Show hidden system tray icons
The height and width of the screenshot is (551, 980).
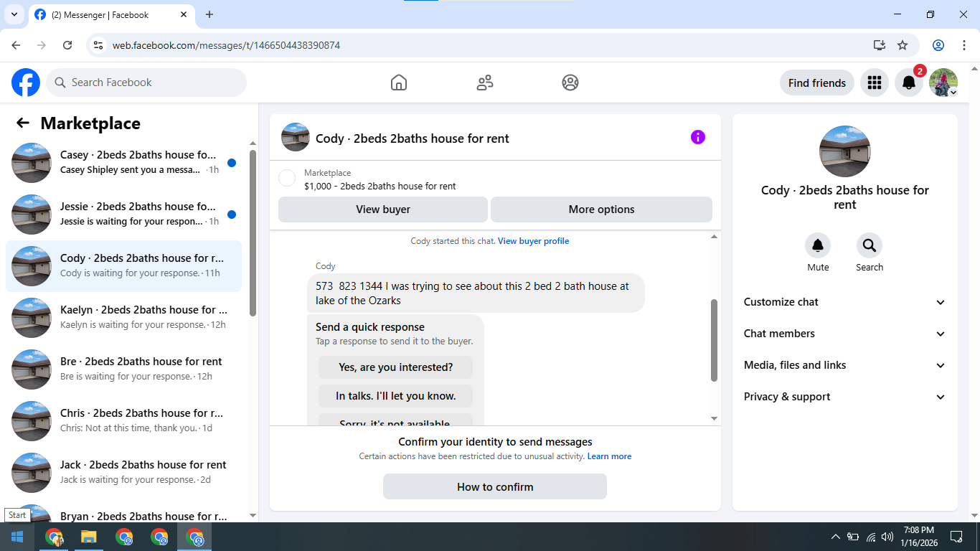click(x=835, y=537)
